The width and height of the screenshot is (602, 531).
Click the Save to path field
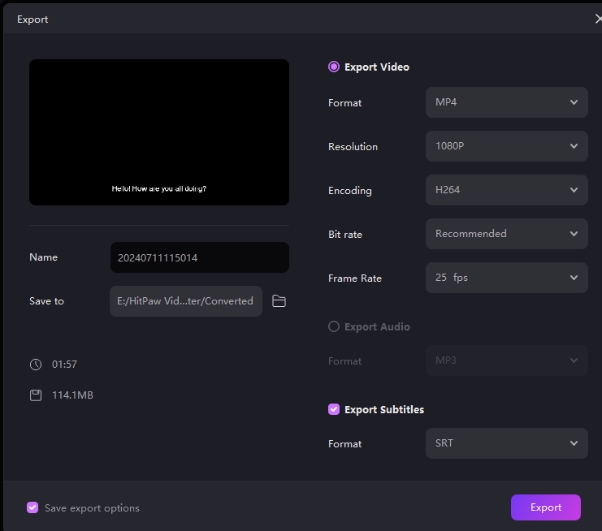click(x=185, y=301)
